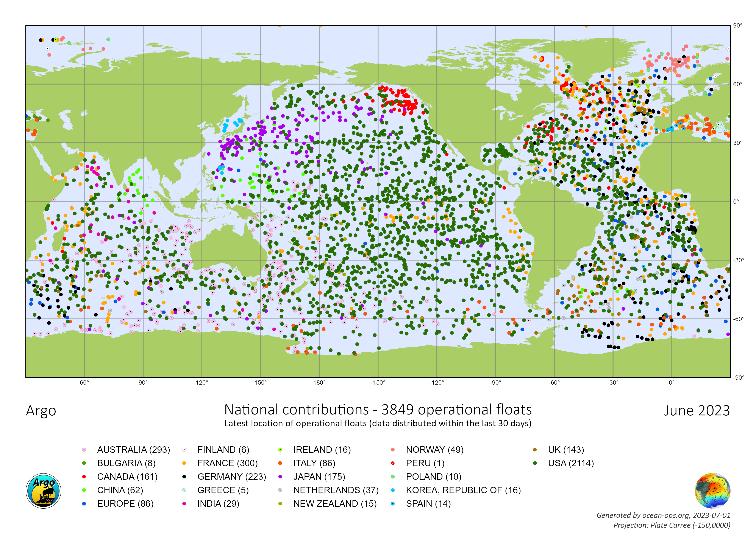This screenshot has height=534, width=756.
Task: Click the 180° longitude axis label
Action: [x=319, y=382]
